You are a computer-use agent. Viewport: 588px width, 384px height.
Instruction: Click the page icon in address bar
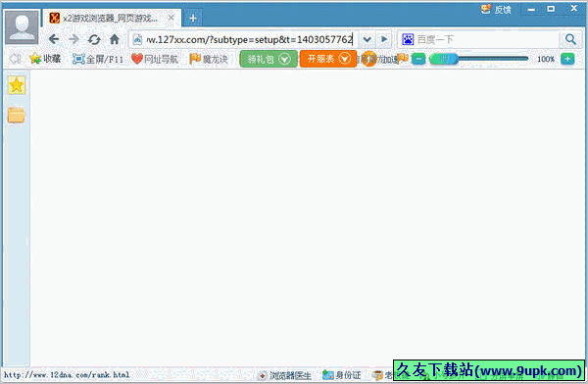click(137, 39)
